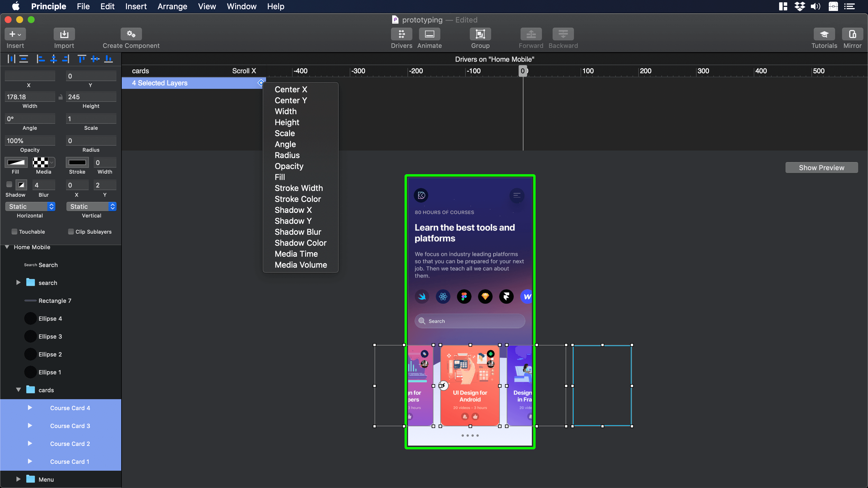The image size is (868, 488).
Task: Open the Import tool
Action: [x=64, y=34]
